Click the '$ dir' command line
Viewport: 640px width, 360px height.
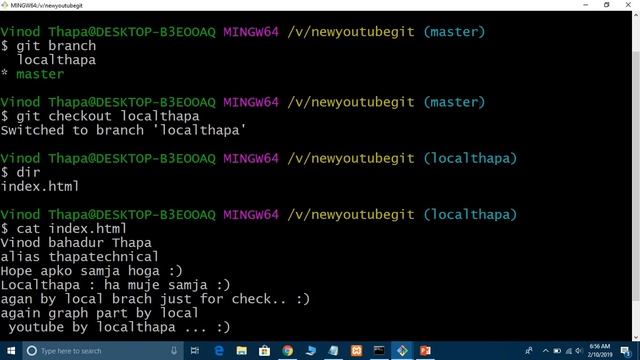(x=20, y=172)
